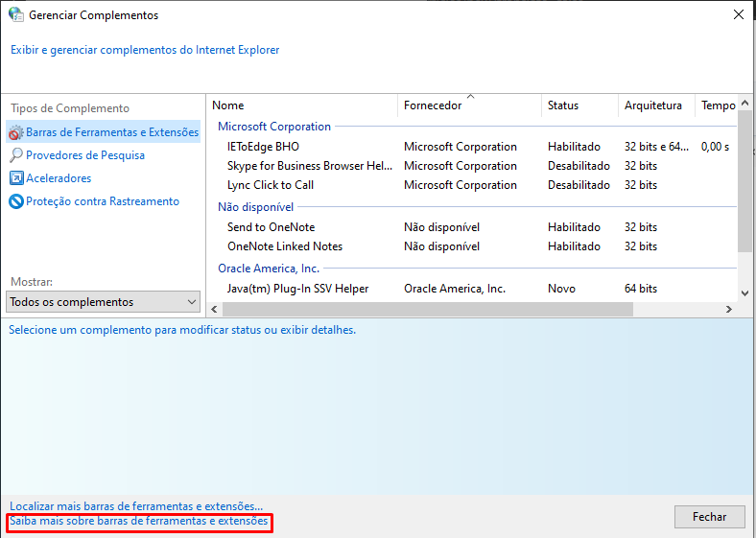Click the list's scroll down arrow
756x538 pixels.
click(744, 293)
